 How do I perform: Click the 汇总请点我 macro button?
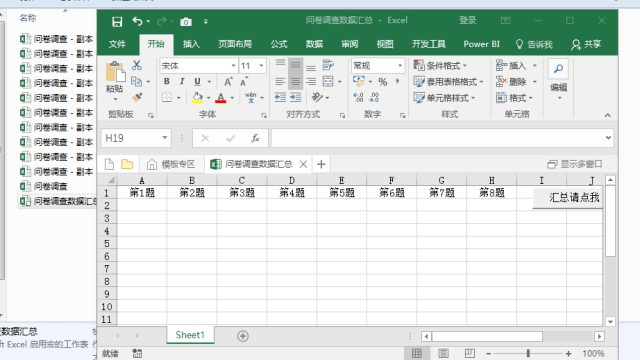568,198
